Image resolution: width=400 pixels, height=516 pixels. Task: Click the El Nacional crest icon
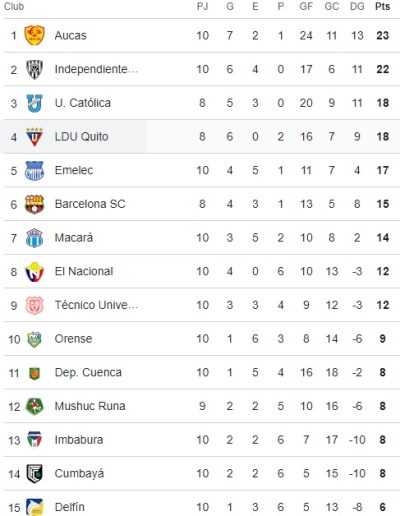(34, 272)
